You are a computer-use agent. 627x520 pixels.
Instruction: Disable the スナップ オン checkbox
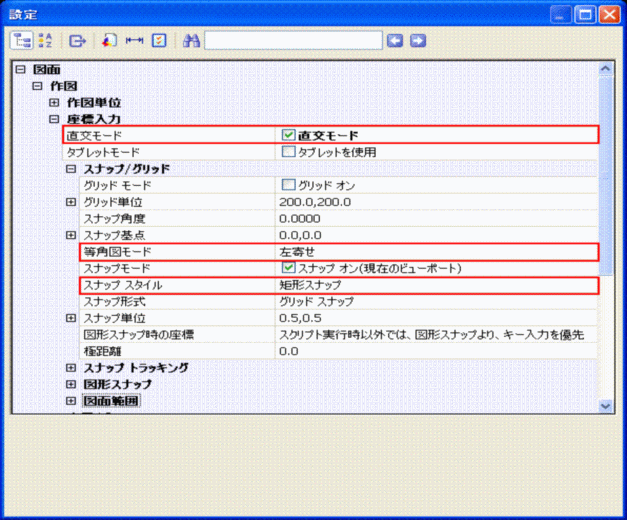[x=288, y=268]
